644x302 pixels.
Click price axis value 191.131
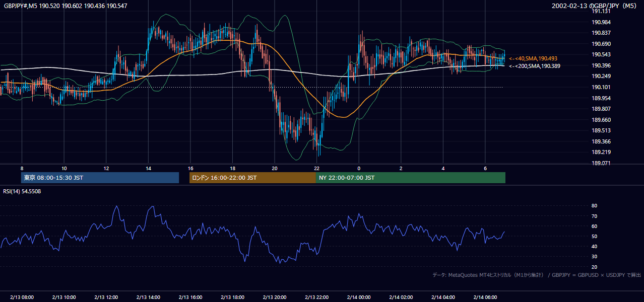602,11
